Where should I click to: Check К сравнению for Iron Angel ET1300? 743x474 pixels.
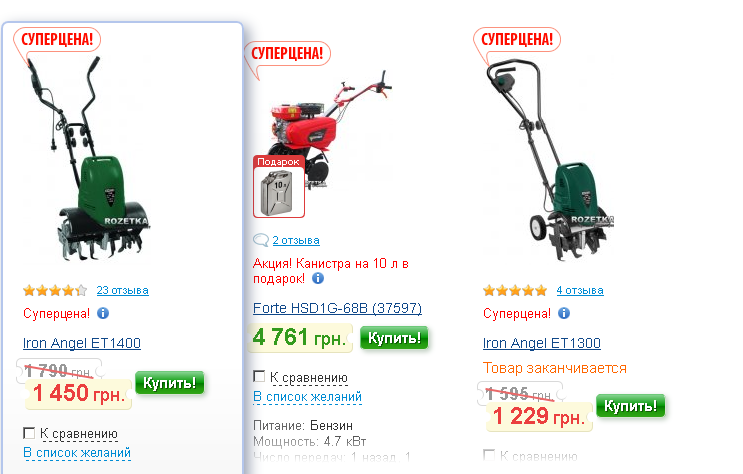(x=489, y=456)
